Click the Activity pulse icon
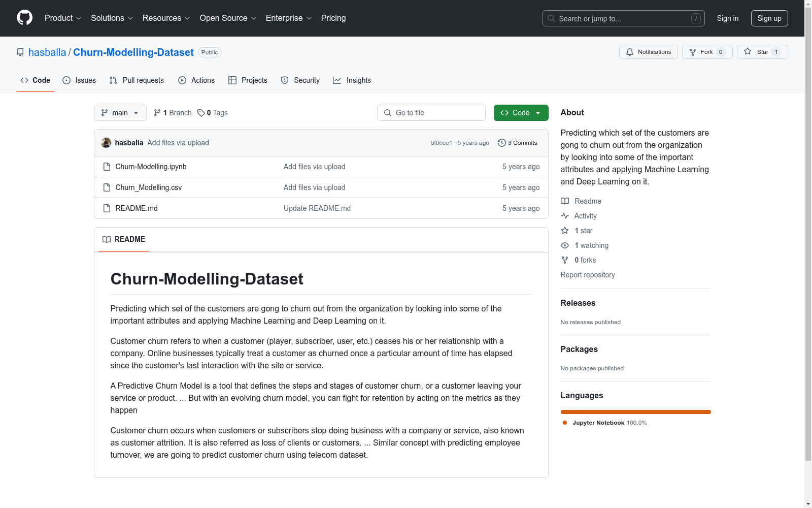 tap(565, 216)
